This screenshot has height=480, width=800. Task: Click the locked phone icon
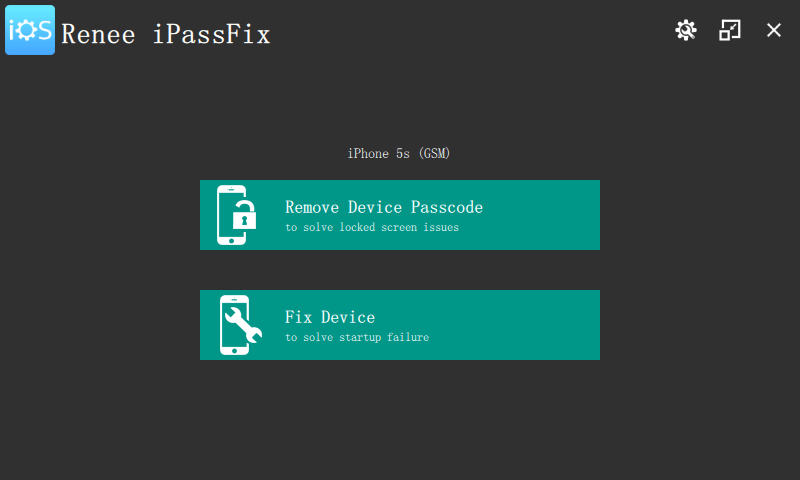[x=232, y=215]
